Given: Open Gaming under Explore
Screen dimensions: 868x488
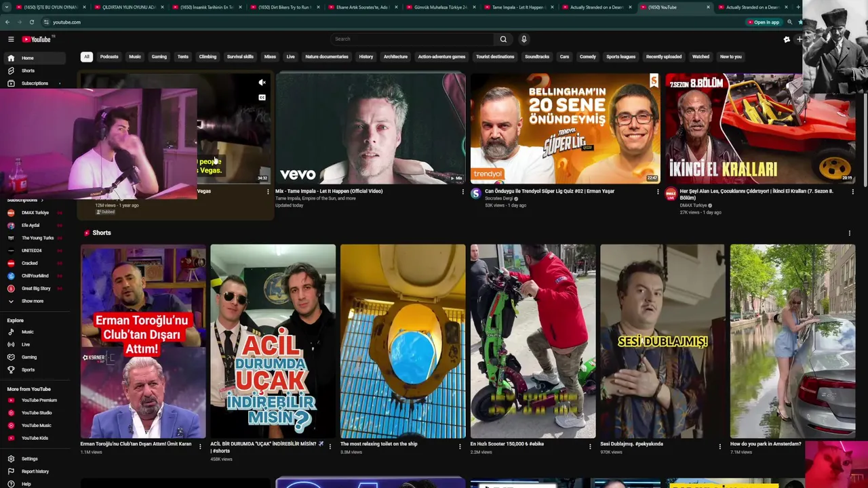Looking at the screenshot, I should tap(29, 357).
